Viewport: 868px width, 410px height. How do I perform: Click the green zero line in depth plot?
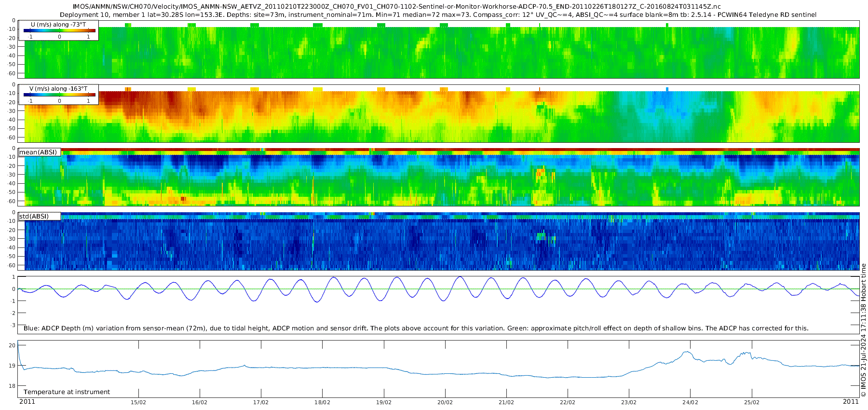click(438, 289)
